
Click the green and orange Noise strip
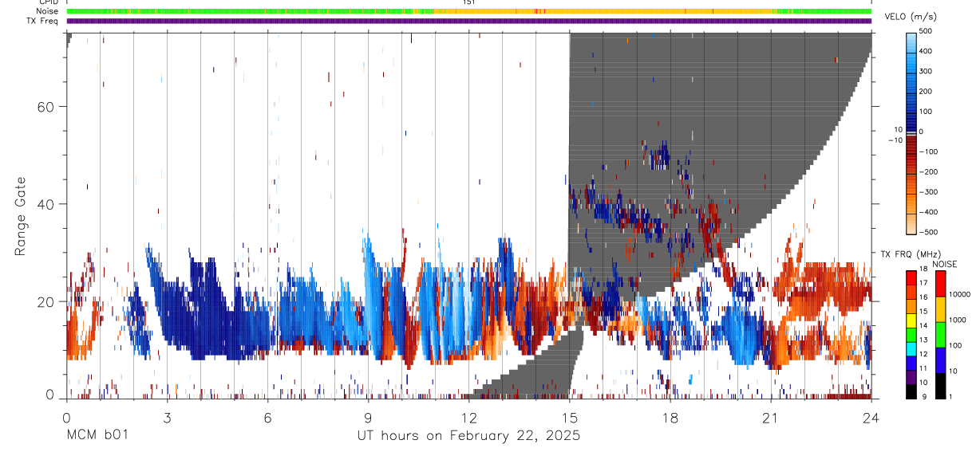click(469, 11)
